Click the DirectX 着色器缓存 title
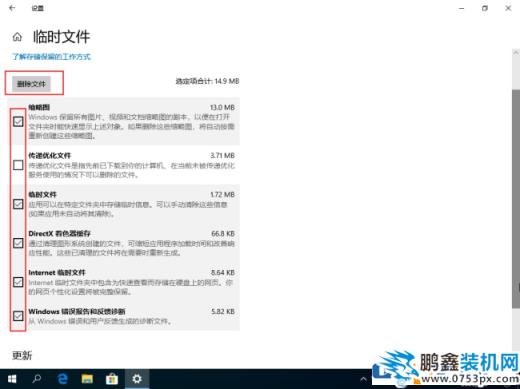 coord(59,233)
